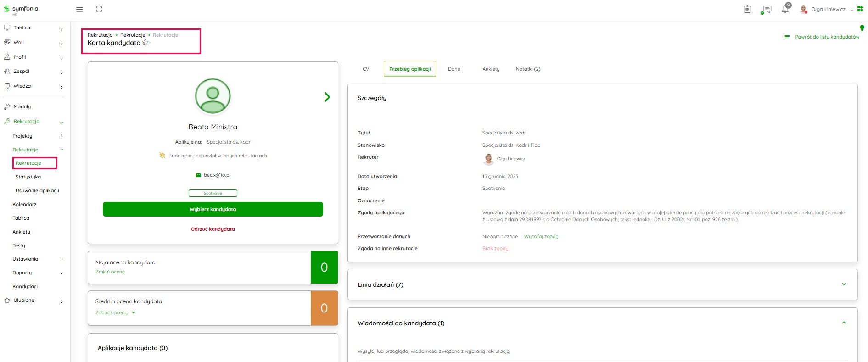Collapse the Wiadomości do kandydata section

844,323
